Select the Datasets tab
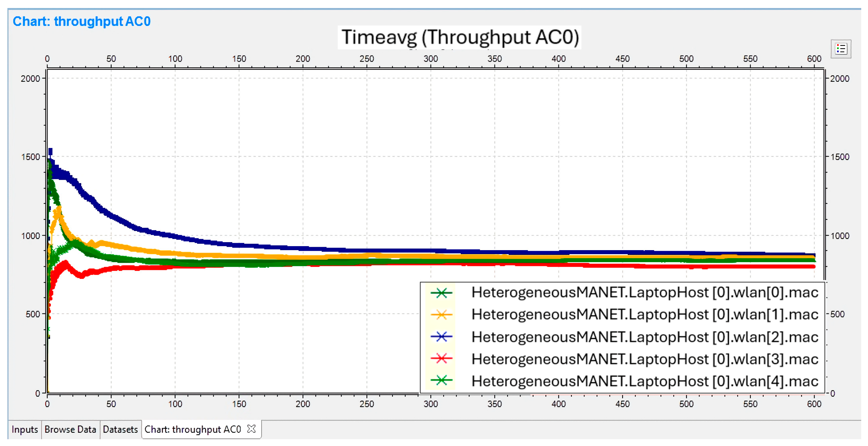868x446 pixels. (120, 429)
